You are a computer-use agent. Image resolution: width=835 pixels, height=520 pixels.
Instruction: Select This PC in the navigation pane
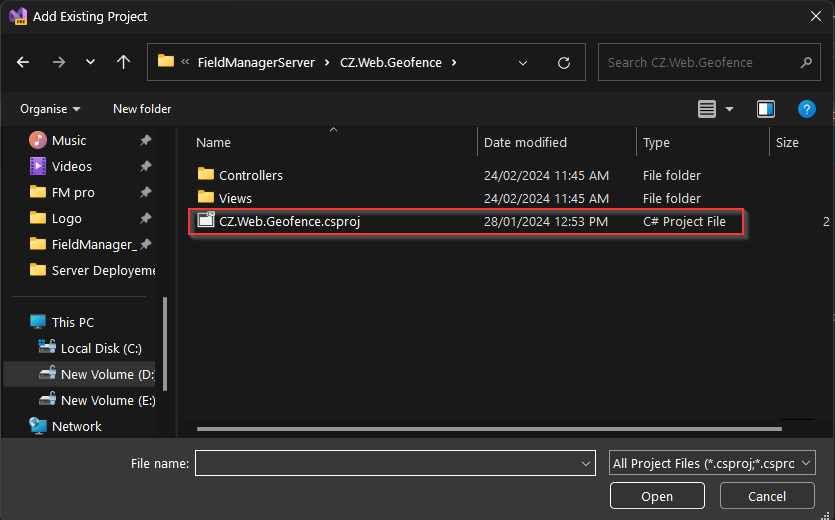tap(72, 323)
